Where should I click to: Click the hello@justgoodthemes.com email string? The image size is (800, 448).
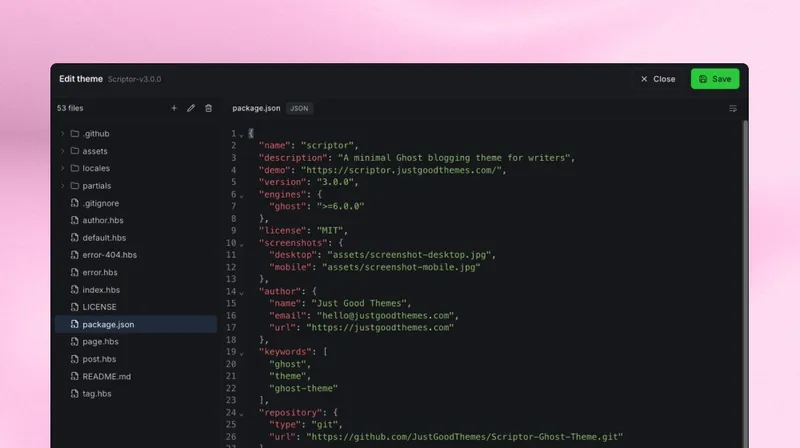[x=385, y=315]
